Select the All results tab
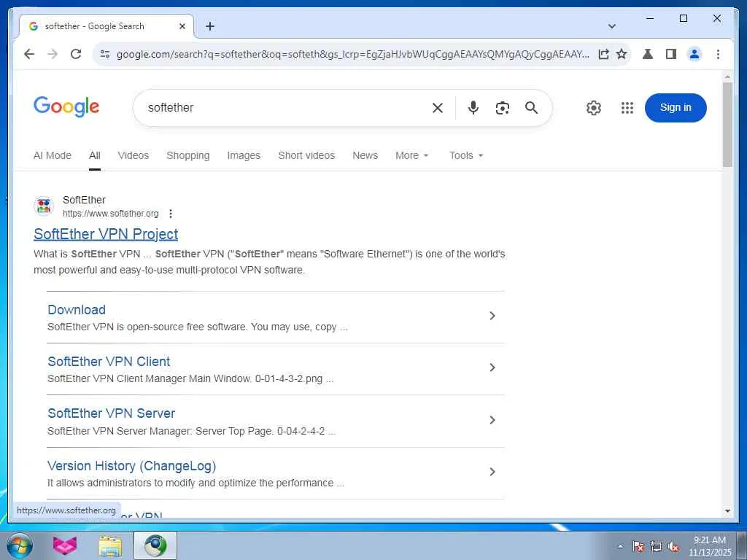 point(94,155)
